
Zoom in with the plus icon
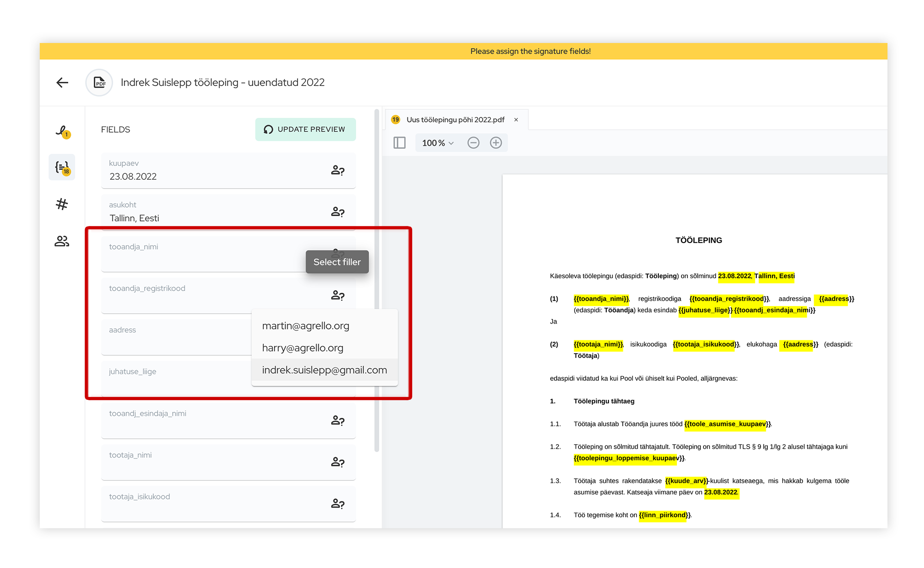(496, 143)
